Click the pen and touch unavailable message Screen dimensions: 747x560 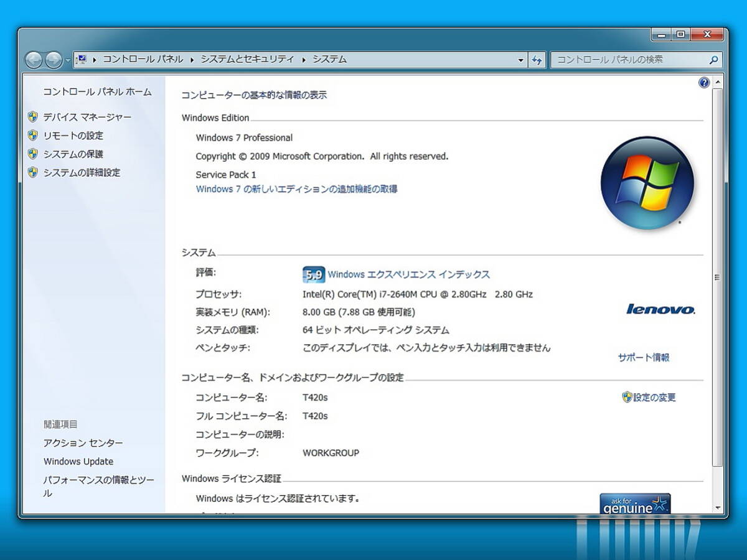pyautogui.click(x=426, y=348)
